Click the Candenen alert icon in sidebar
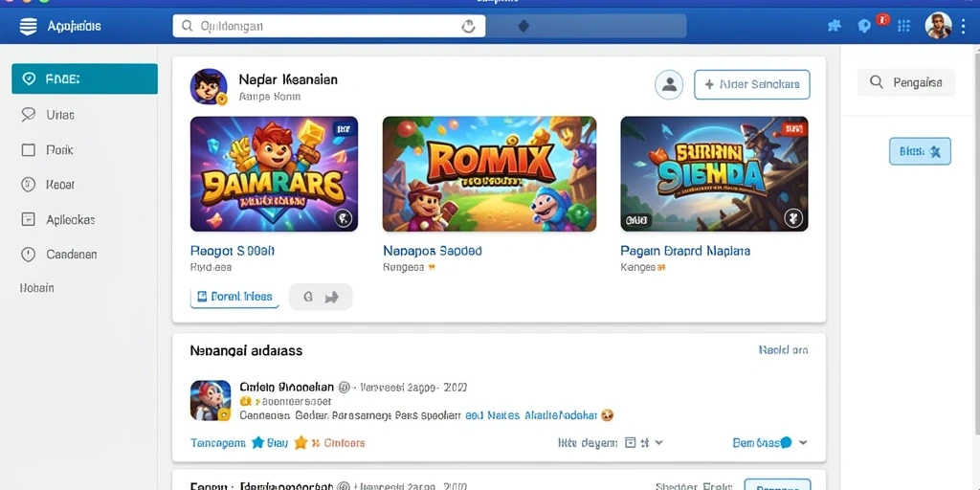 tap(28, 255)
